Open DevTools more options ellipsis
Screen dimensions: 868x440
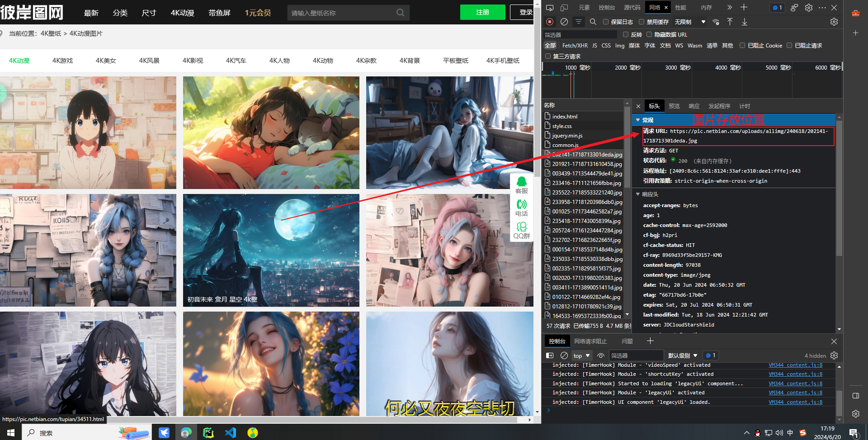(822, 8)
